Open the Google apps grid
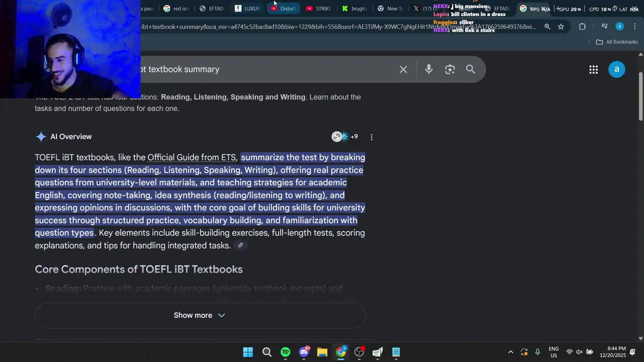This screenshot has width=644, height=362. 594,69
